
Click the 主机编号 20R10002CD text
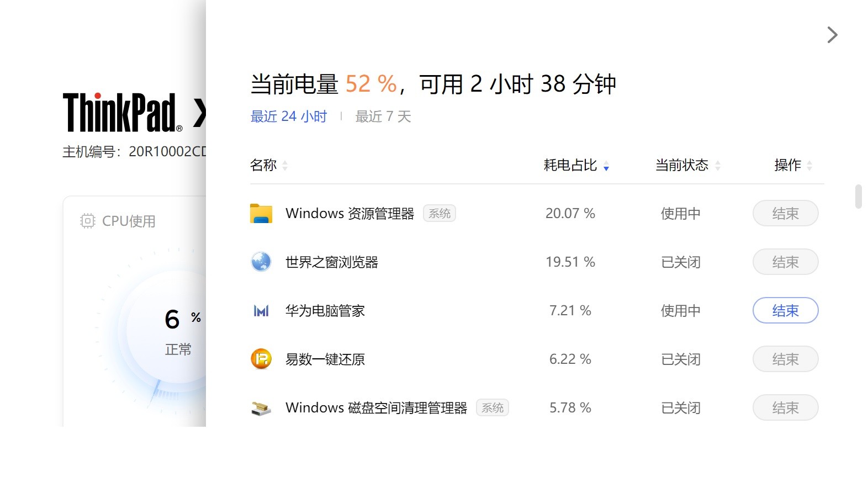(x=134, y=151)
